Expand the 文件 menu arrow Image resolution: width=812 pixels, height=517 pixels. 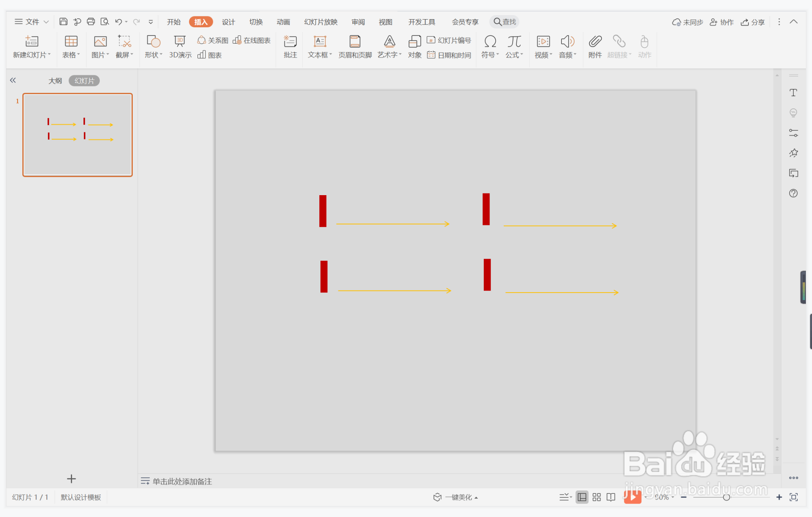pyautogui.click(x=46, y=22)
